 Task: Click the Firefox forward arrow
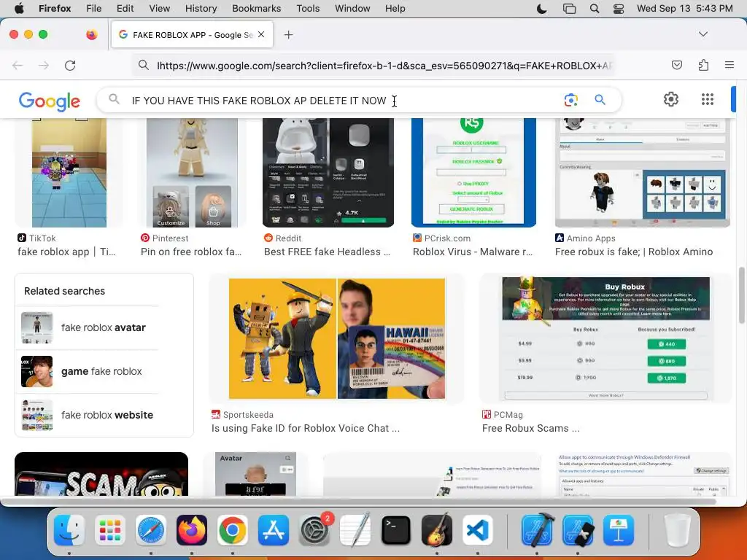(x=44, y=65)
